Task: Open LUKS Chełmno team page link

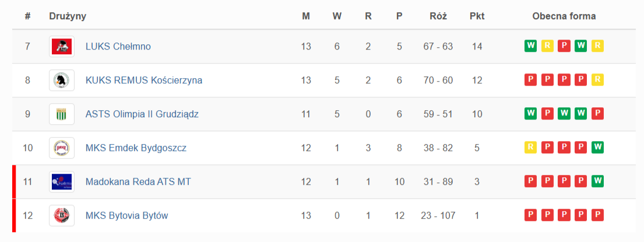Action: pos(118,47)
